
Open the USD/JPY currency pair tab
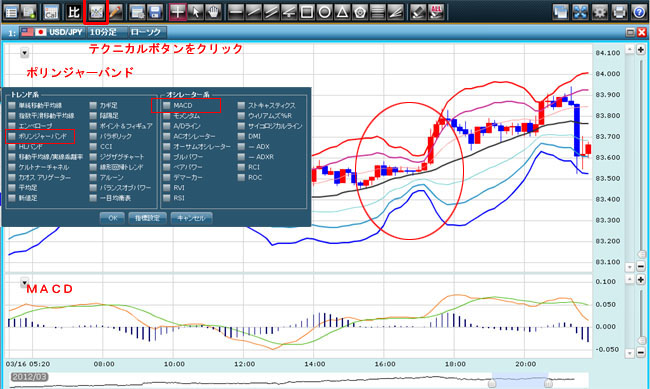click(x=52, y=32)
